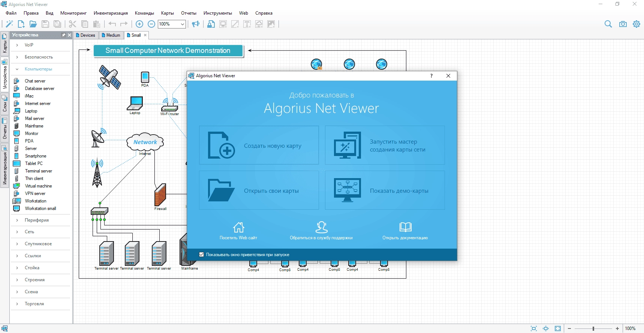Click the full screen icon in status bar
This screenshot has height=333, width=644.
tap(558, 328)
